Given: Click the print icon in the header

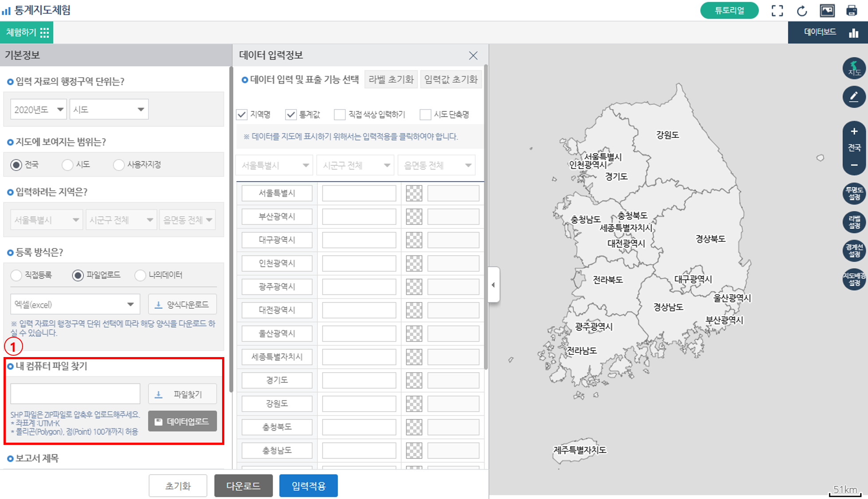Looking at the screenshot, I should [x=852, y=11].
